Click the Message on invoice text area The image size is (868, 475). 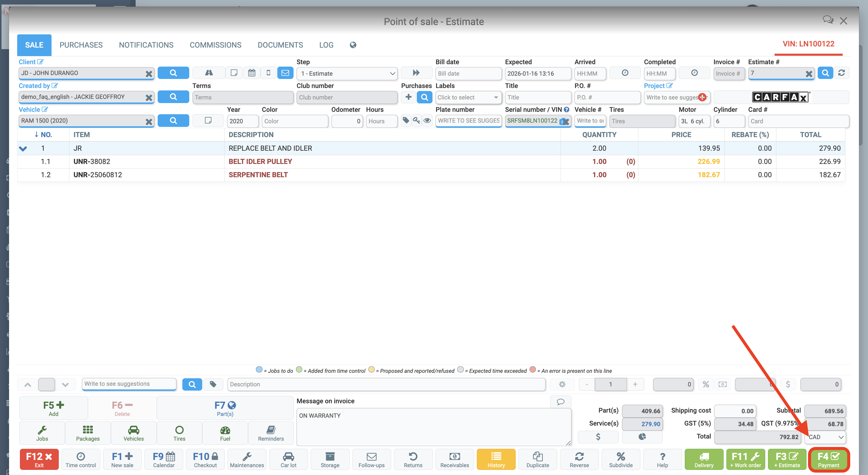click(x=433, y=426)
